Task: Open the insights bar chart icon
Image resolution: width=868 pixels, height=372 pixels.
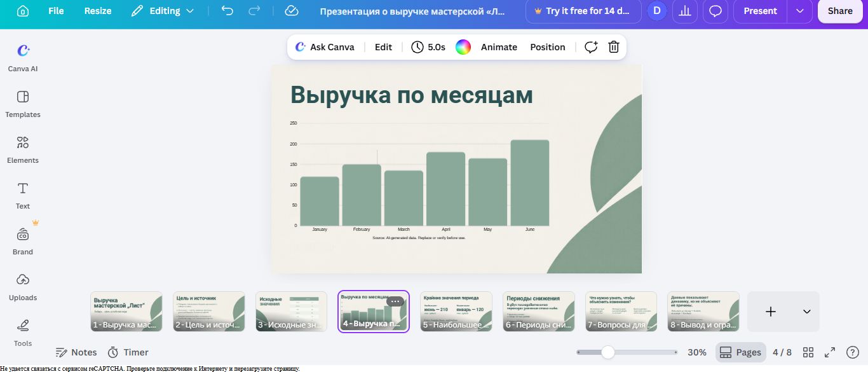Action: click(685, 11)
